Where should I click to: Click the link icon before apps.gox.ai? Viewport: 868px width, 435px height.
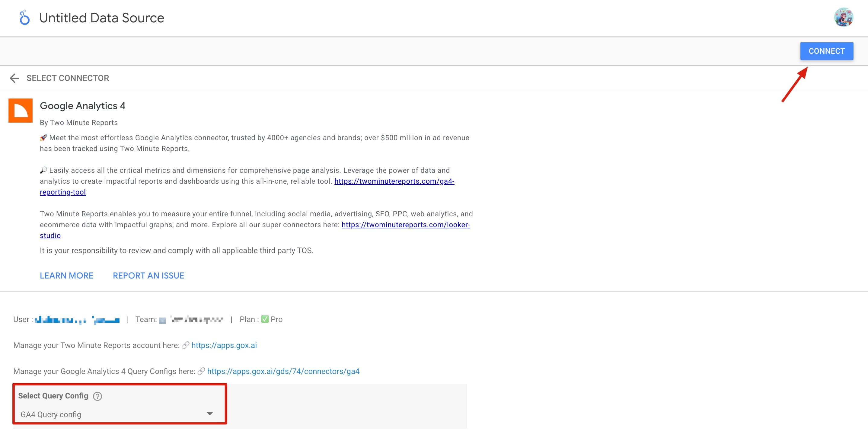click(x=186, y=345)
